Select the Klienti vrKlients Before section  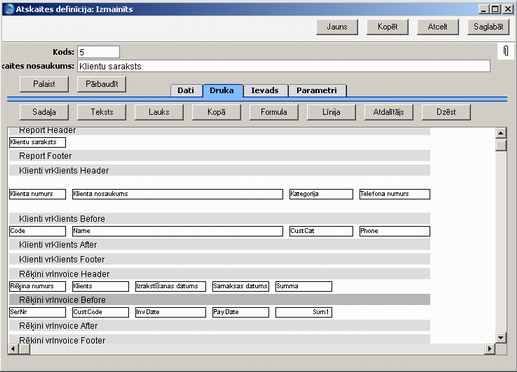[219, 219]
